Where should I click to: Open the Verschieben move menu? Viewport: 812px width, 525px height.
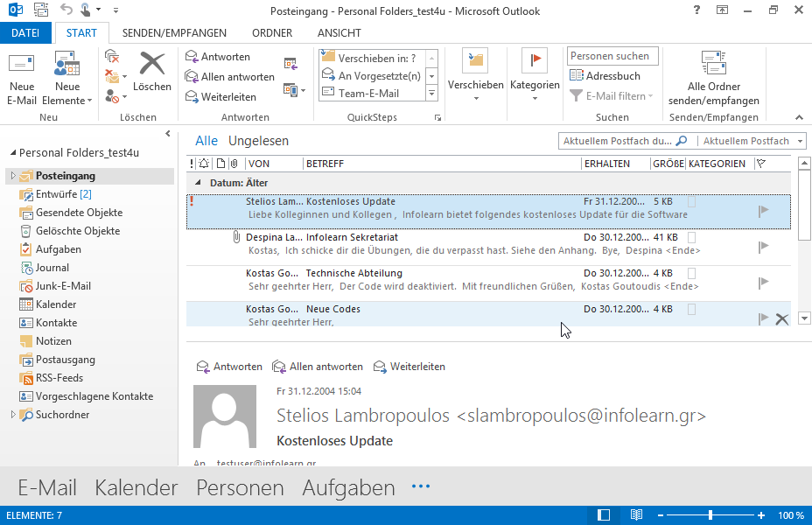[475, 75]
